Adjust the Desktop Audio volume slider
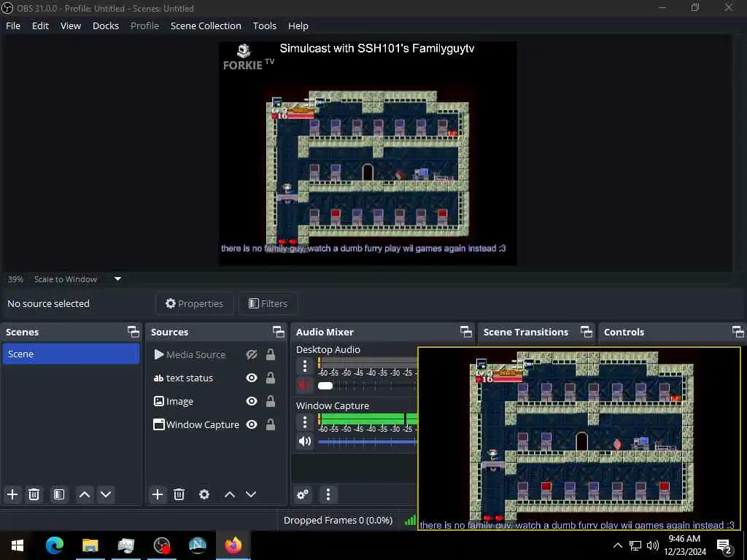 tap(368, 385)
